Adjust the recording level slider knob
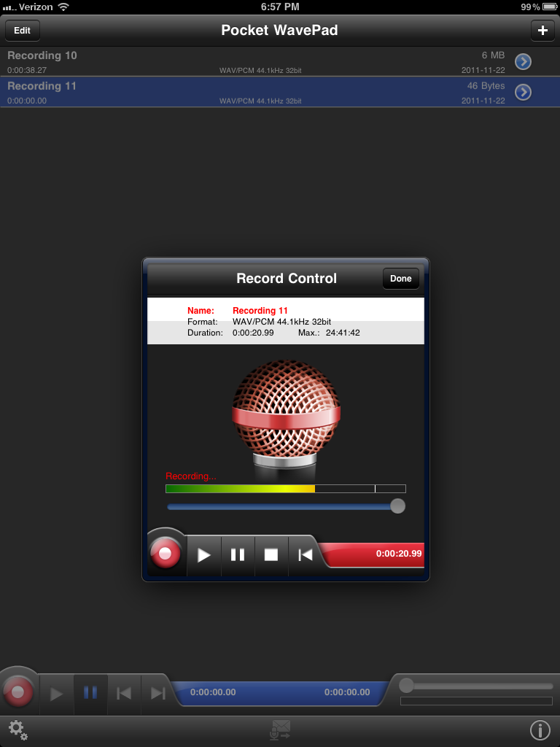The image size is (560, 747). [x=397, y=506]
